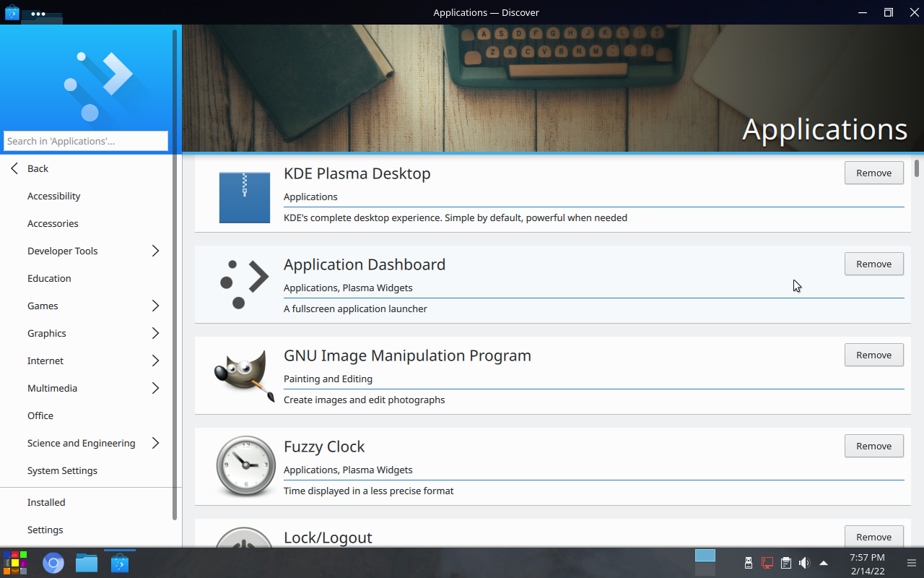Open the GNU Image Manipulation Program title
Viewport: 924px width, 578px height.
tap(407, 355)
